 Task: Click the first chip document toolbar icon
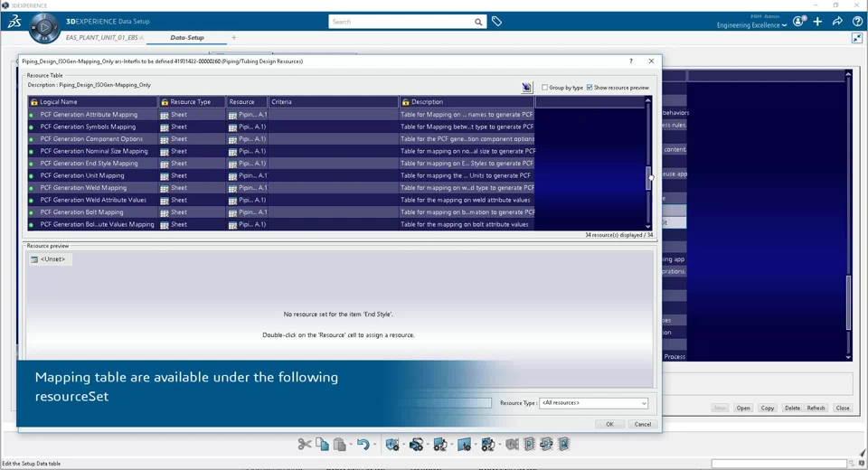[x=529, y=444]
